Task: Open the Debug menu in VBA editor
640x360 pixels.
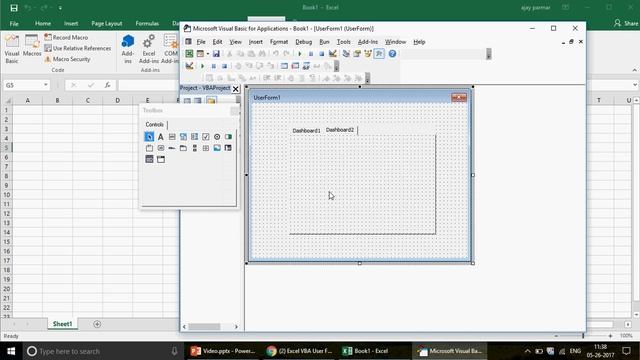Action: (x=303, y=42)
